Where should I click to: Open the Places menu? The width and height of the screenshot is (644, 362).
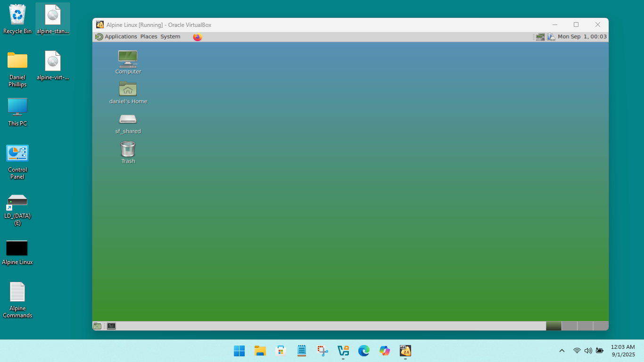(149, 37)
